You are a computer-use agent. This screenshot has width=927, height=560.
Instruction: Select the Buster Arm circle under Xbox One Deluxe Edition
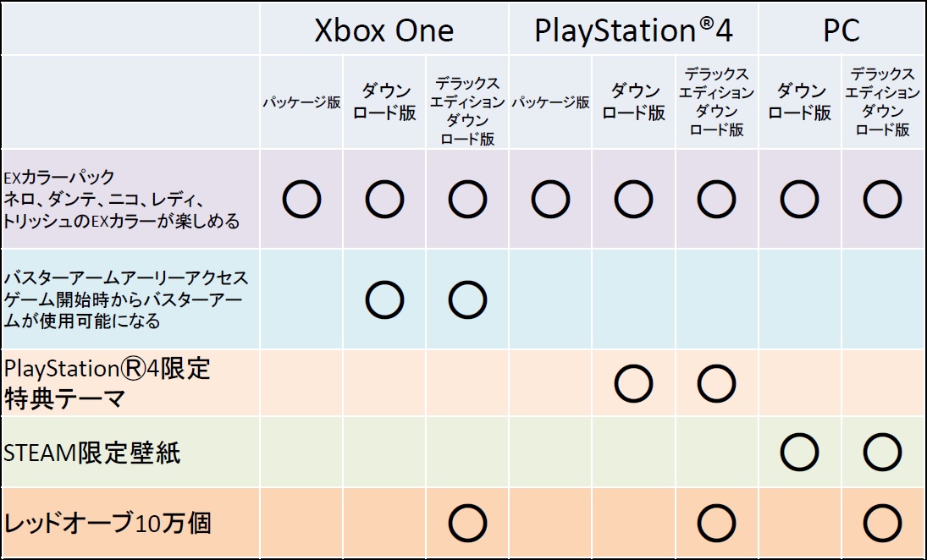coord(467,299)
